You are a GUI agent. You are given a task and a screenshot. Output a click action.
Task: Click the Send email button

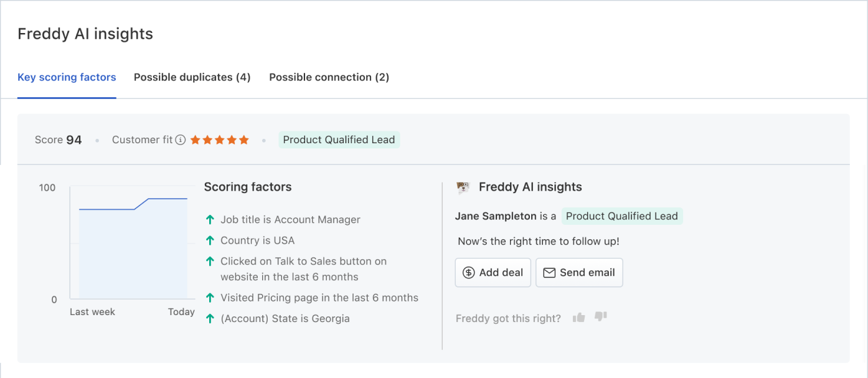pyautogui.click(x=579, y=272)
